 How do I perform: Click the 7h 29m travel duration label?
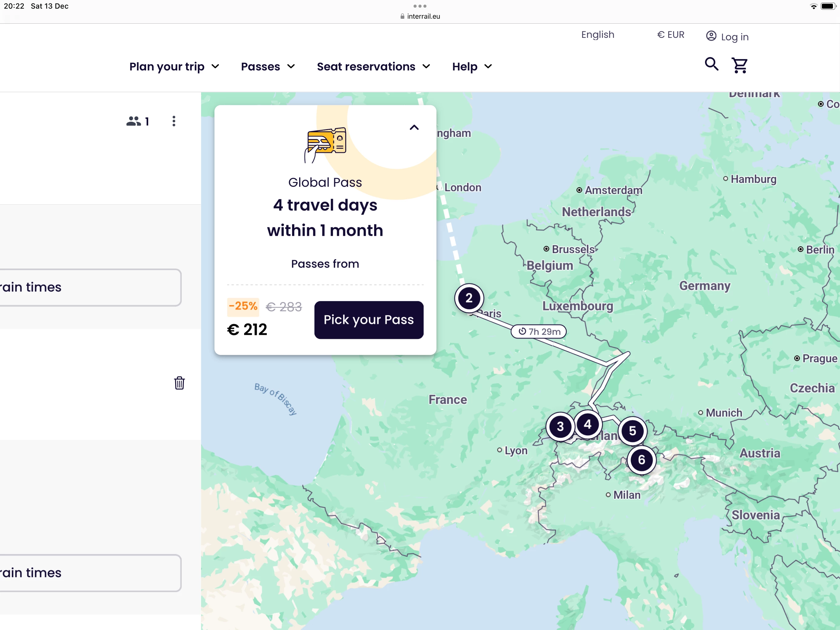(539, 332)
